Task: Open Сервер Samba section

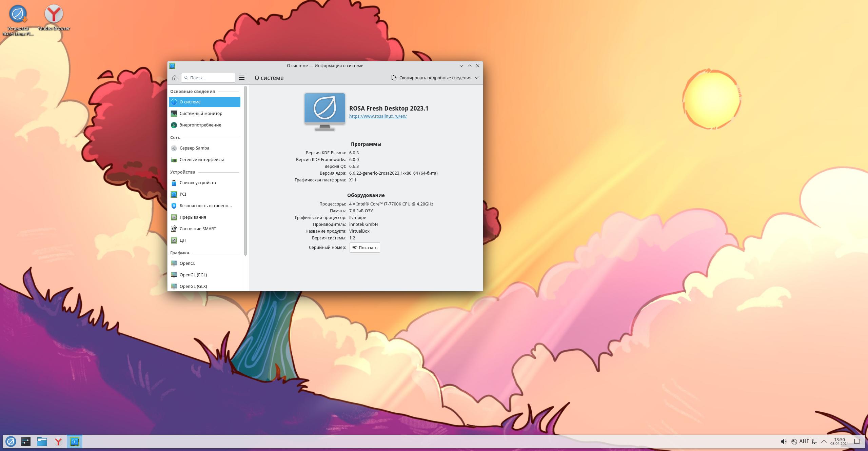Action: pyautogui.click(x=194, y=148)
